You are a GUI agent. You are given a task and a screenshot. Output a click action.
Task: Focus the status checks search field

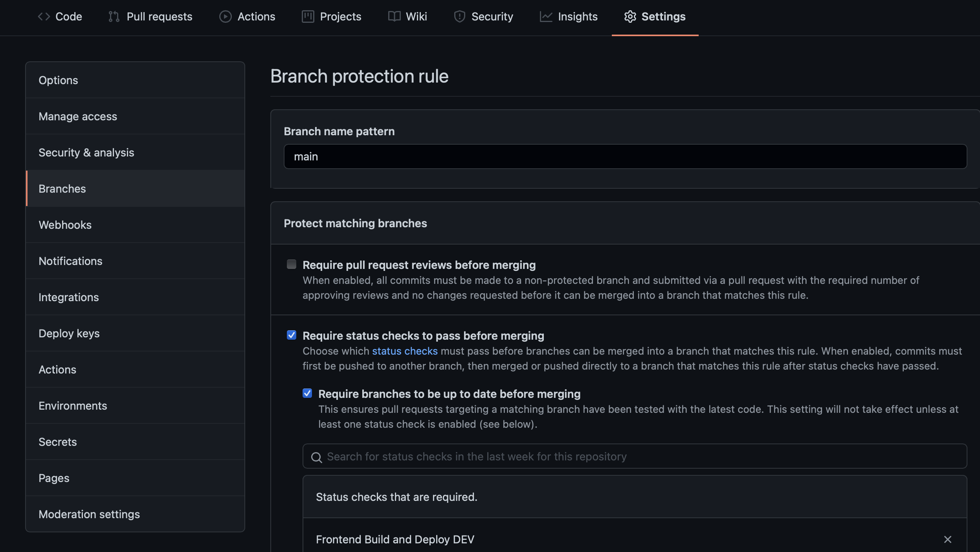[635, 456]
